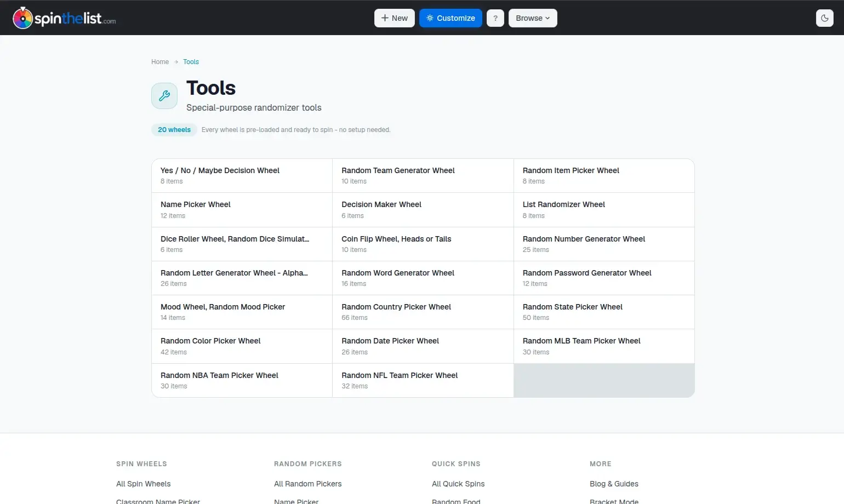Open the Coin Flip Wheel, Heads or Tails
Image resolution: width=844 pixels, height=504 pixels.
click(x=423, y=244)
